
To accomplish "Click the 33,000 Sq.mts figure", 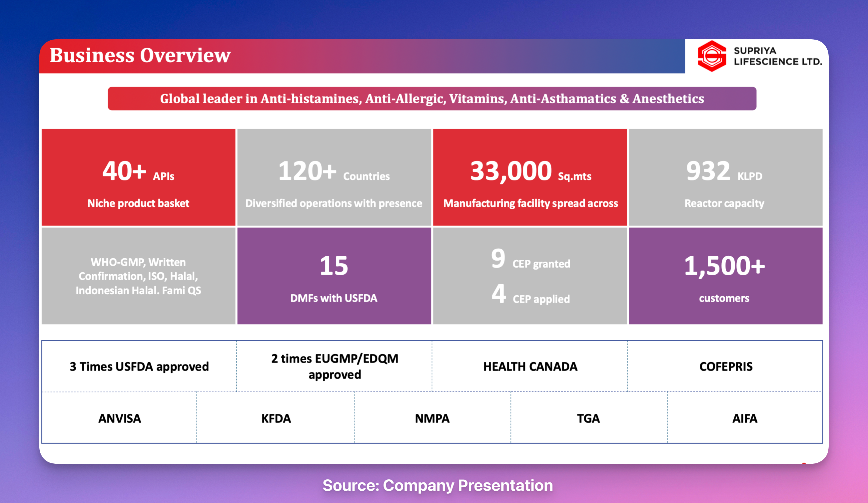I will coord(530,171).
